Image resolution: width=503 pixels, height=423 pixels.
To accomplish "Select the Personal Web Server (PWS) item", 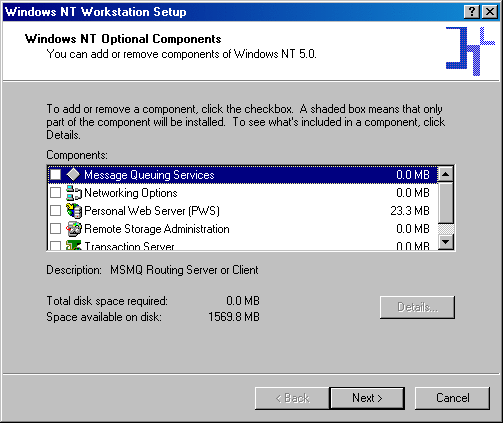I will [152, 211].
